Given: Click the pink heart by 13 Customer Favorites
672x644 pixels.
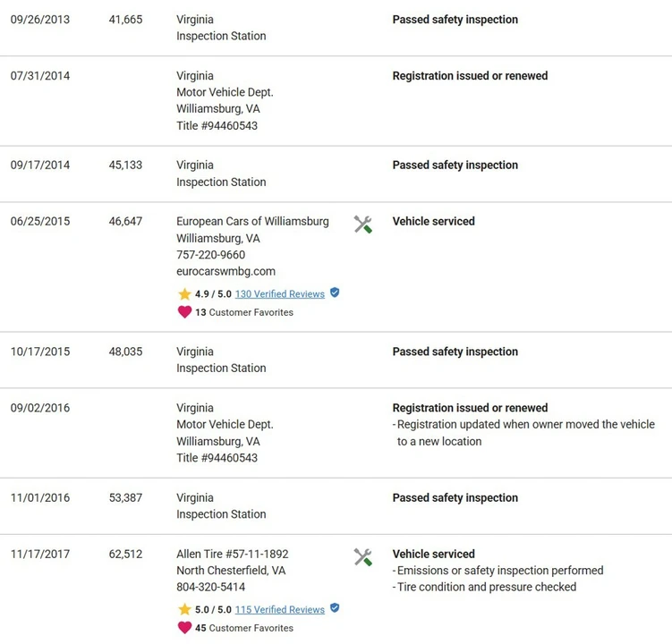Looking at the screenshot, I should [x=184, y=312].
